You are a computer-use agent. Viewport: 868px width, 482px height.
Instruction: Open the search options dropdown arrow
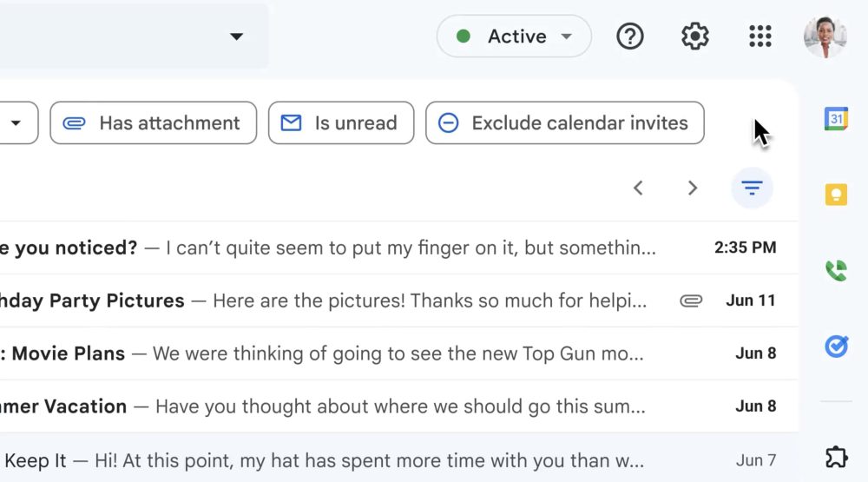tap(236, 36)
